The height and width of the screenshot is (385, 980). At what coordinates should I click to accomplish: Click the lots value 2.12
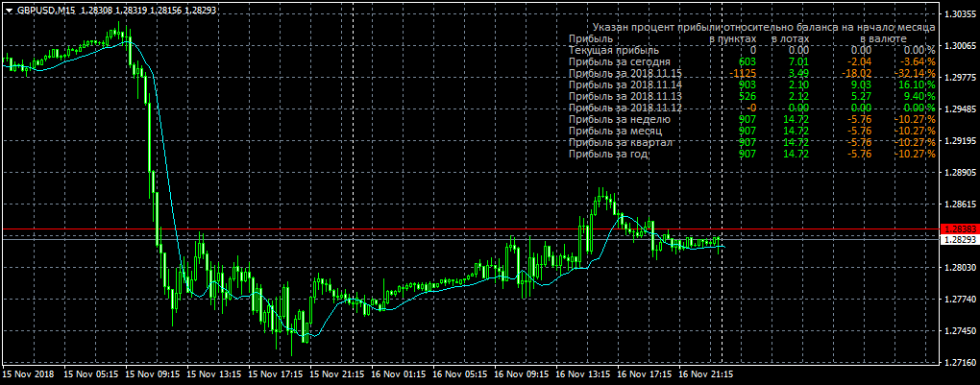click(798, 96)
